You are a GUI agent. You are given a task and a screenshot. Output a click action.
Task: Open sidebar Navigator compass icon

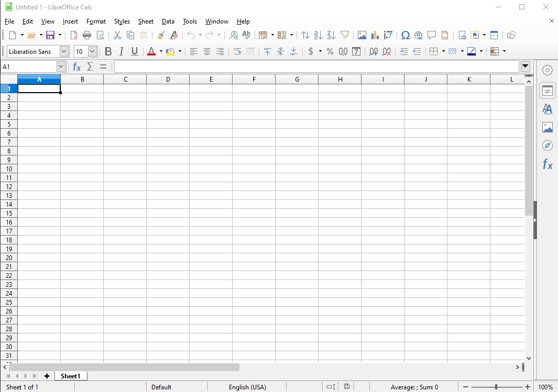(x=548, y=145)
